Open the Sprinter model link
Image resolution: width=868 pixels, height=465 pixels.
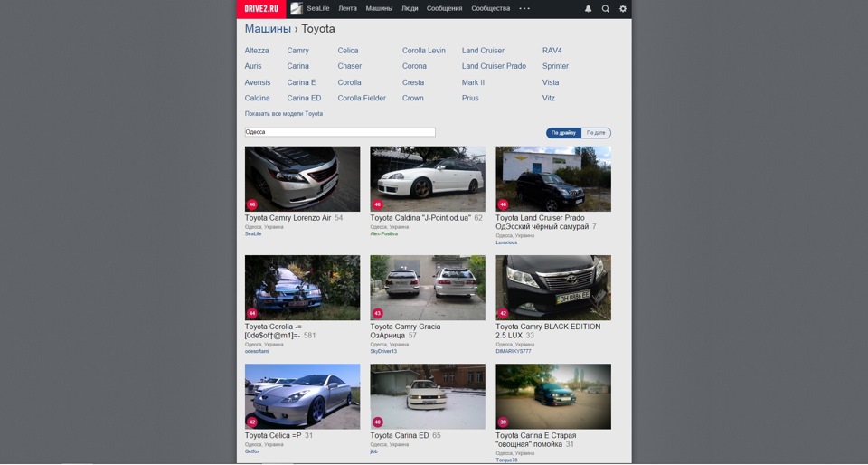point(555,66)
